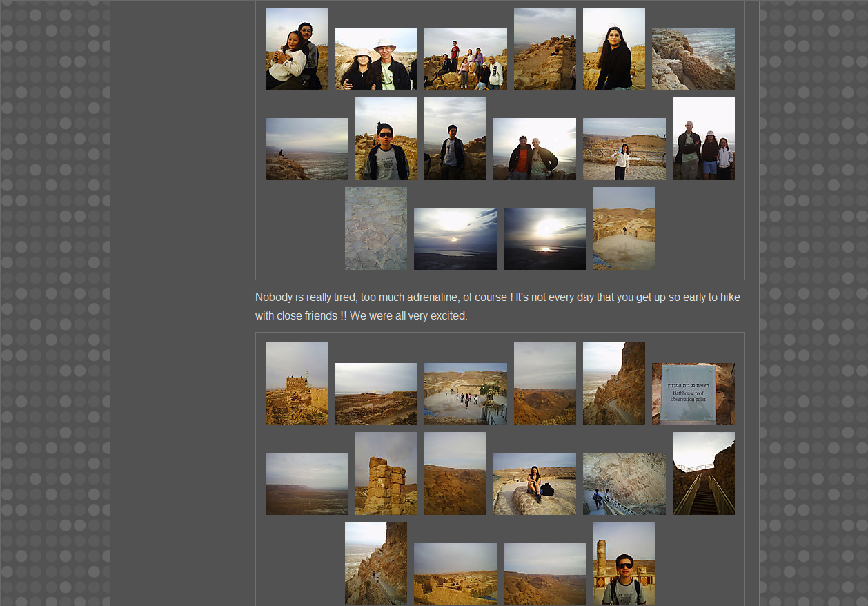View the woman in black with long hair

(613, 49)
